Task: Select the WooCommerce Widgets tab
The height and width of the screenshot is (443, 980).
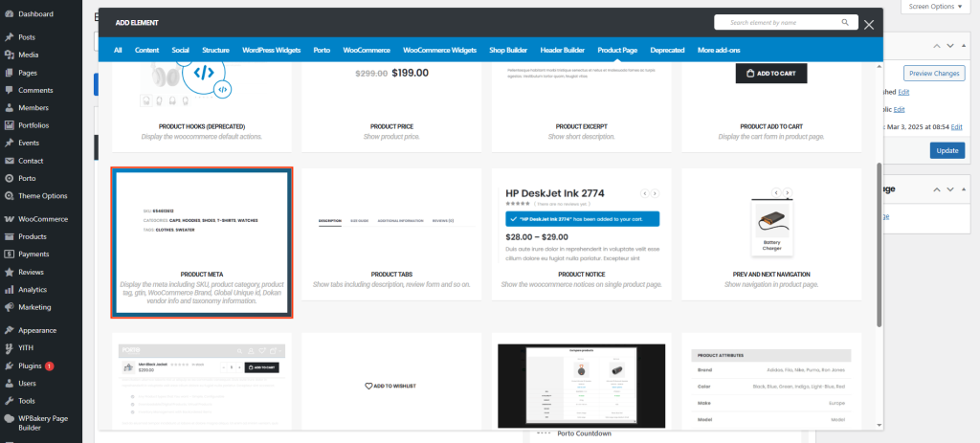Action: coord(439,49)
